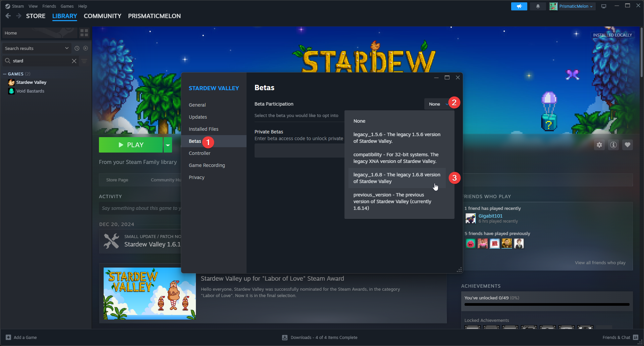This screenshot has width=644, height=346.
Task: Add game to favorites heart icon
Action: pos(628,145)
